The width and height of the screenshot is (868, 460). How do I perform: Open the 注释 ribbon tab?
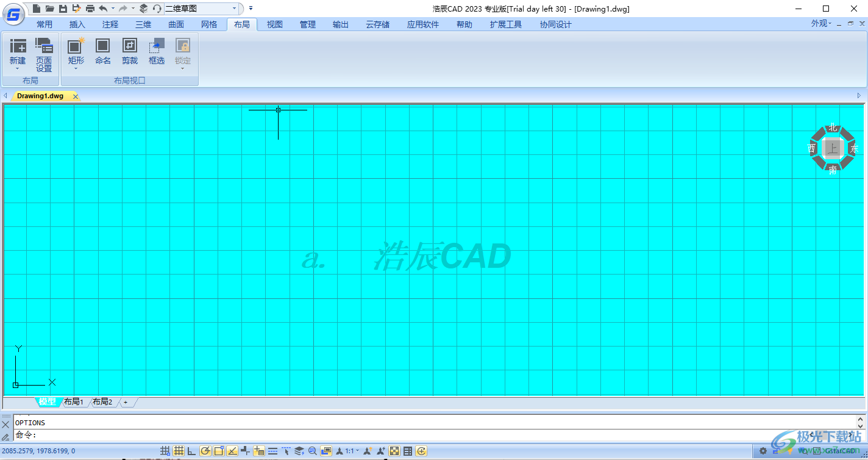coord(110,24)
